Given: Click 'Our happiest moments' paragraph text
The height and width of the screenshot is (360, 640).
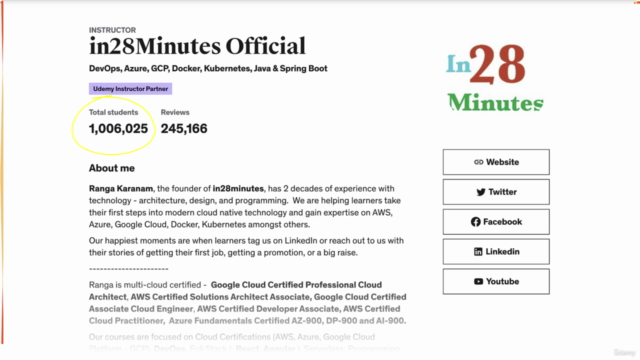Looking at the screenshot, I should pos(246,247).
